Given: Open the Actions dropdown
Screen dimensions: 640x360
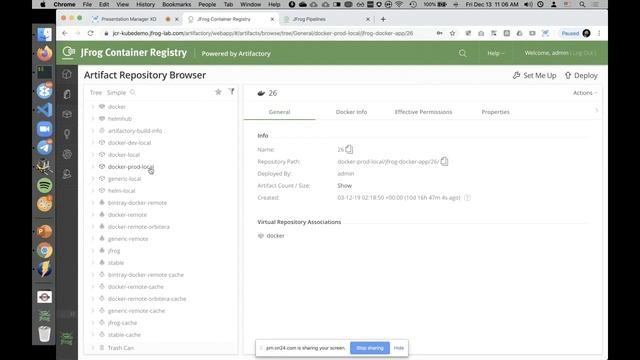Looking at the screenshot, I should point(585,93).
